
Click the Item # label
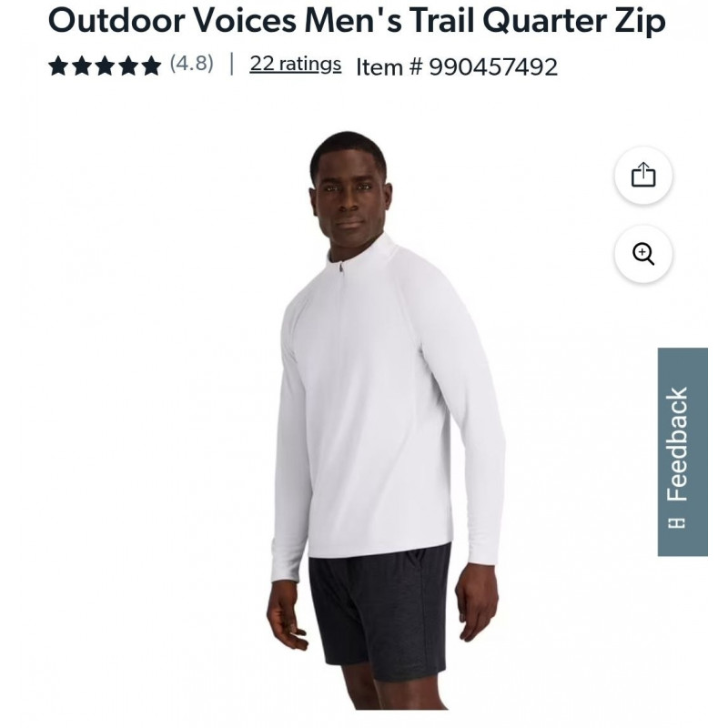[x=389, y=67]
